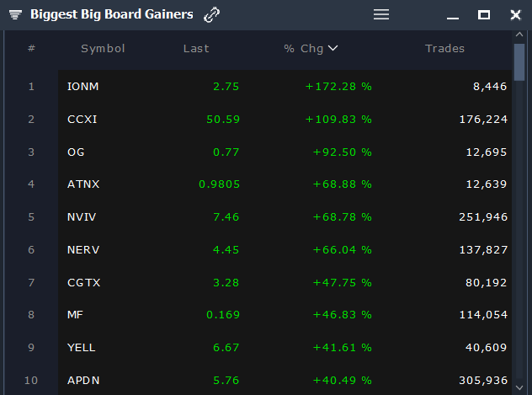Minimize the Biggest Big Board Gainers window
532x395 pixels.
point(453,18)
